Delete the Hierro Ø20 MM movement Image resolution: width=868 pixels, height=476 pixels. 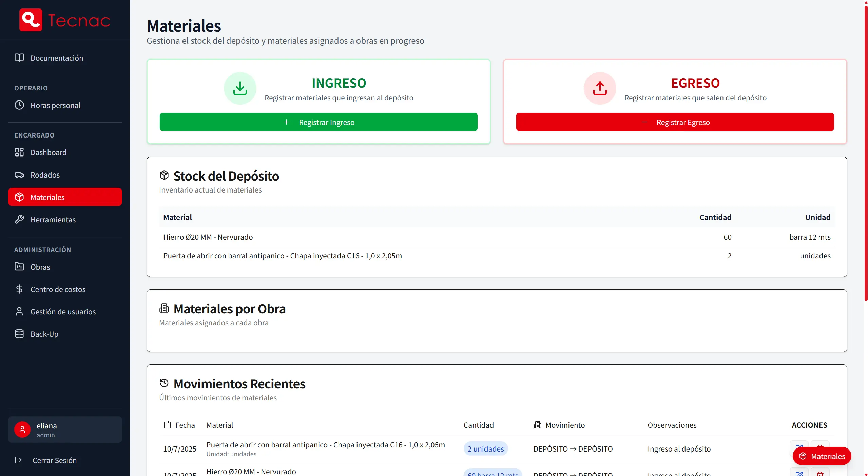(820, 473)
